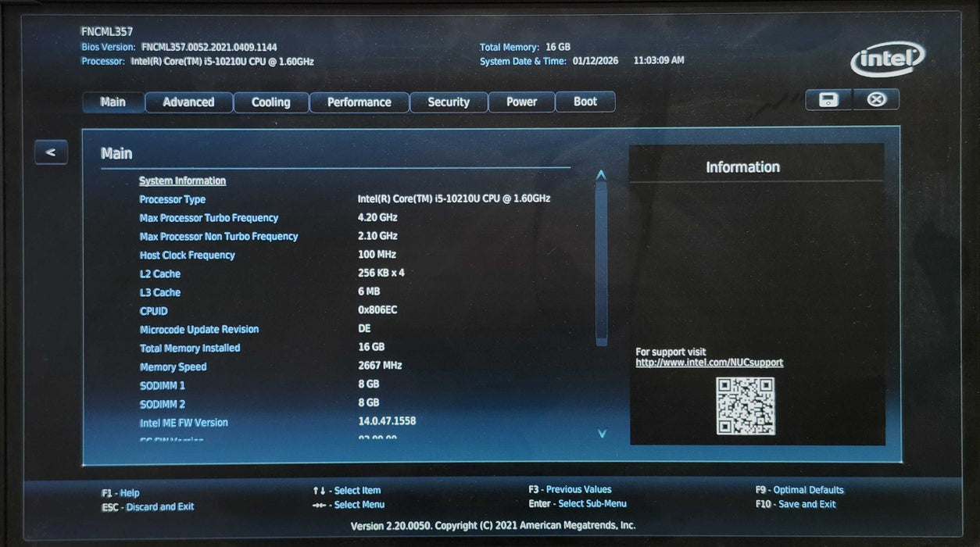Click the Memory Speed label
This screenshot has width=980, height=547.
click(x=173, y=366)
